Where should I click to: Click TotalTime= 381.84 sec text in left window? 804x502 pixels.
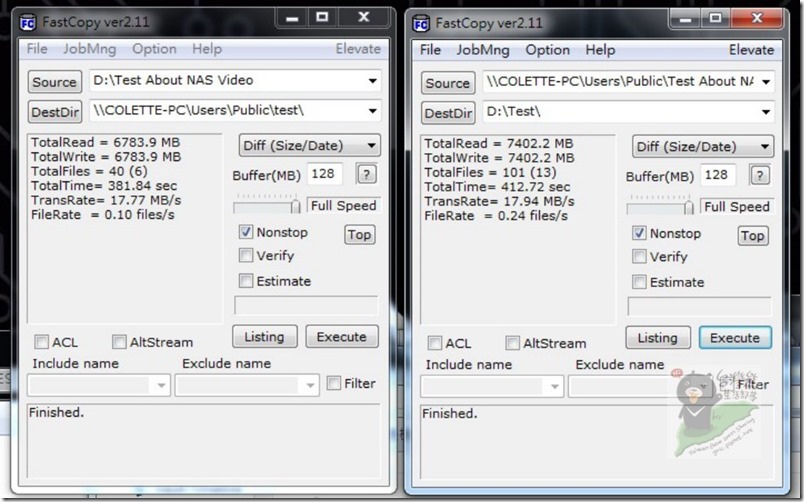point(104,186)
